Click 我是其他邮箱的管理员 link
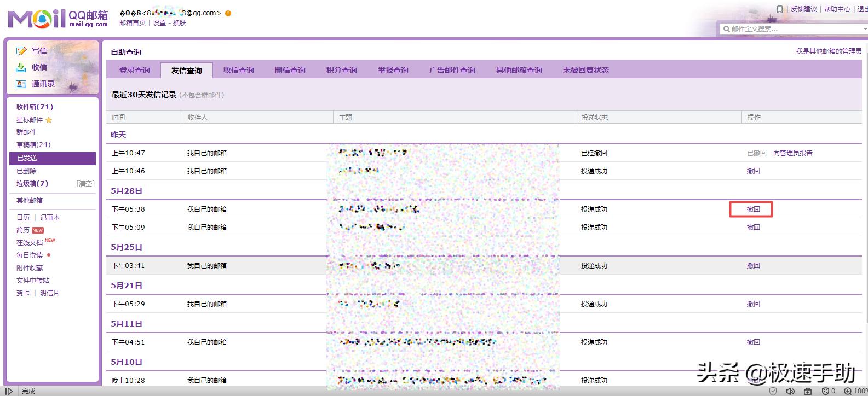The width and height of the screenshot is (868, 396). (x=829, y=51)
